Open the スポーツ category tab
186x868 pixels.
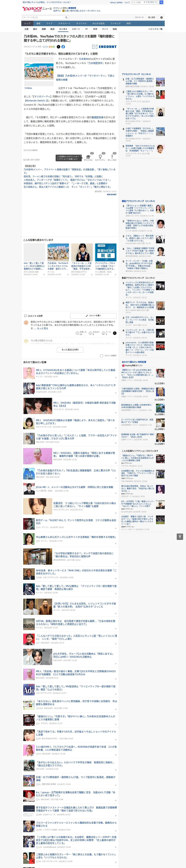click(x=76, y=29)
